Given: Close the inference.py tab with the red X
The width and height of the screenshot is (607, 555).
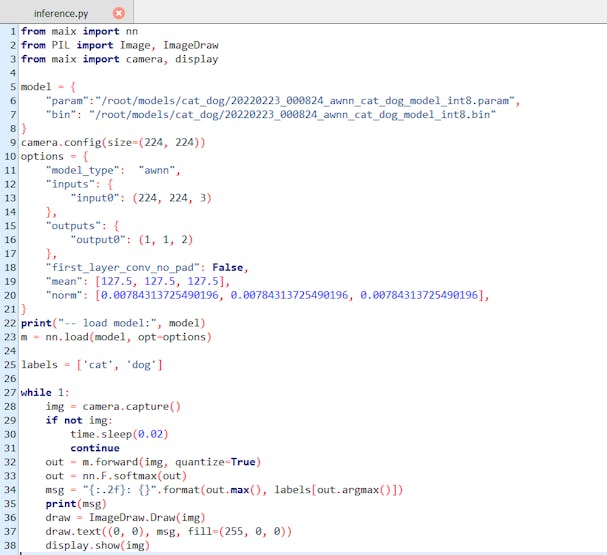Looking at the screenshot, I should tap(119, 13).
